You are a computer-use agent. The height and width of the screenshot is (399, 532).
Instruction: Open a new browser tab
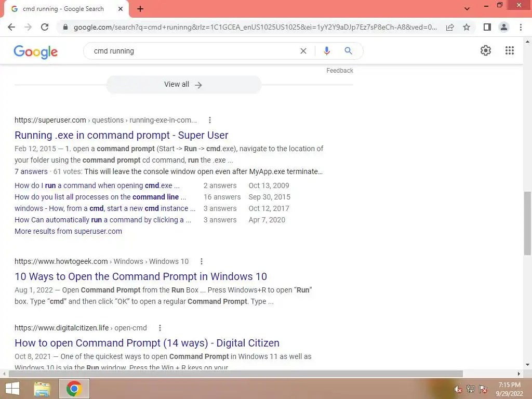[x=140, y=9]
